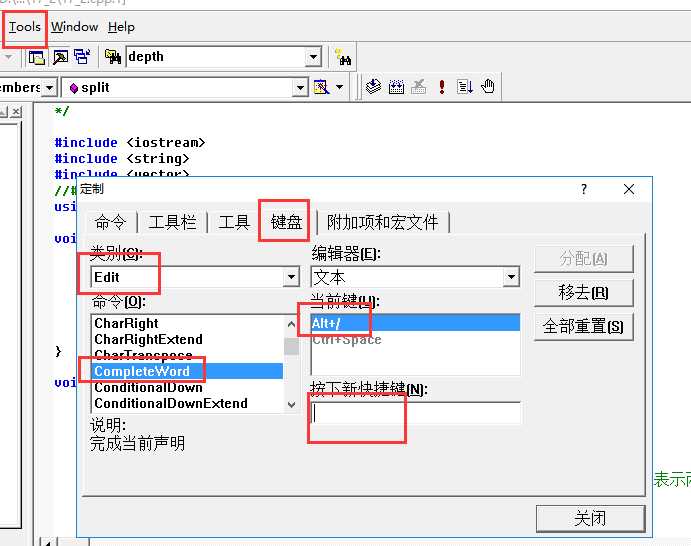The width and height of the screenshot is (691, 546).
Task: Open the Help menu
Action: pyautogui.click(x=121, y=27)
